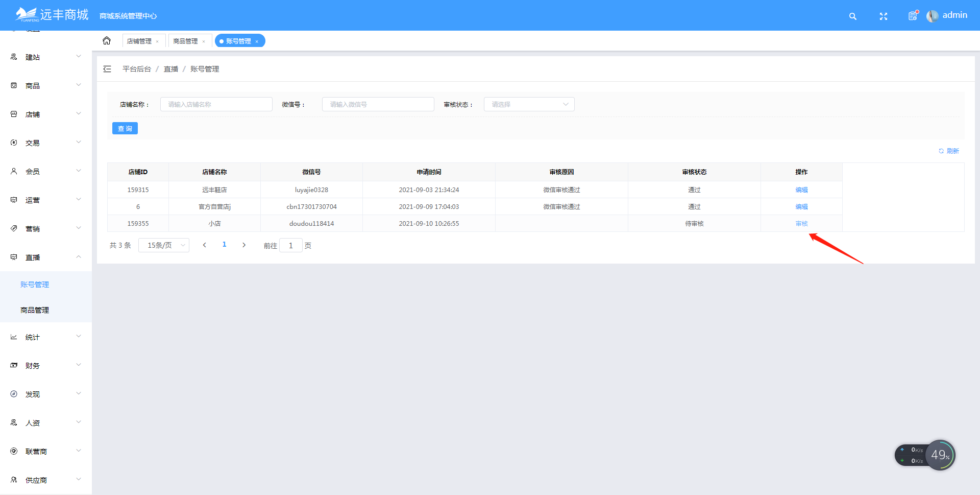Close the 店铺管理 tab

(x=157, y=41)
